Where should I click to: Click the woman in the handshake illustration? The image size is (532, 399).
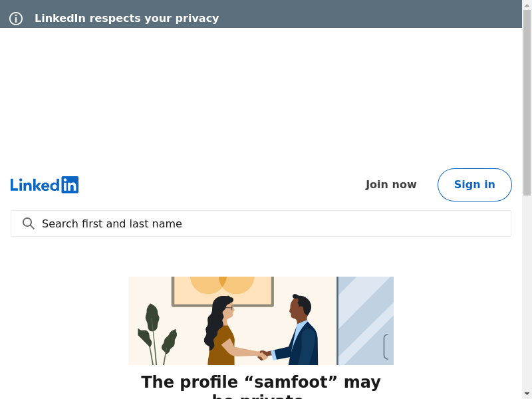(221, 332)
